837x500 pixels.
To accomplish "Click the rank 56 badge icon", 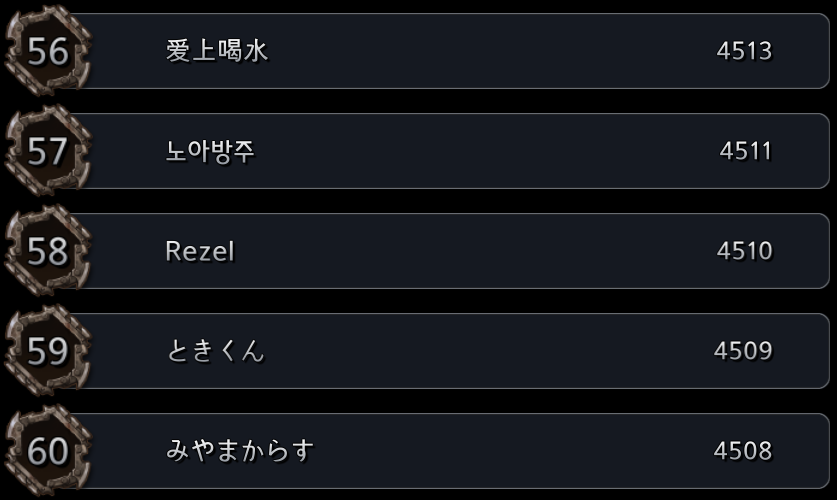I will coord(48,51).
